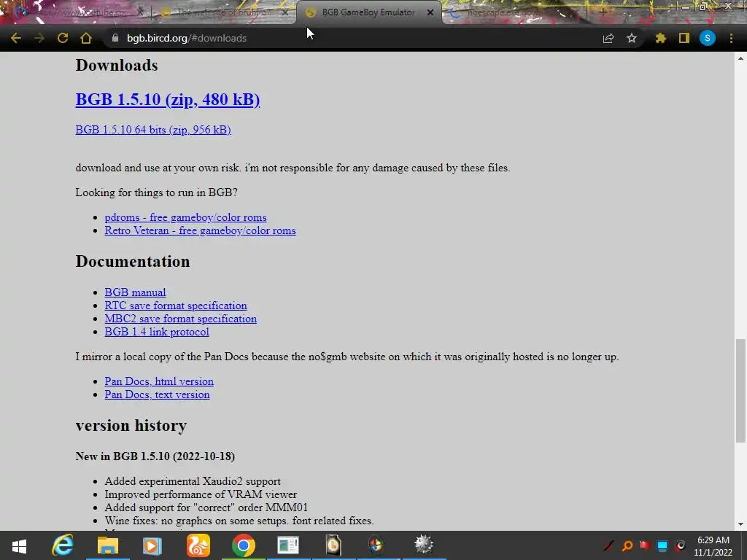
Task: Open the Windows Start menu
Action: pyautogui.click(x=19, y=545)
